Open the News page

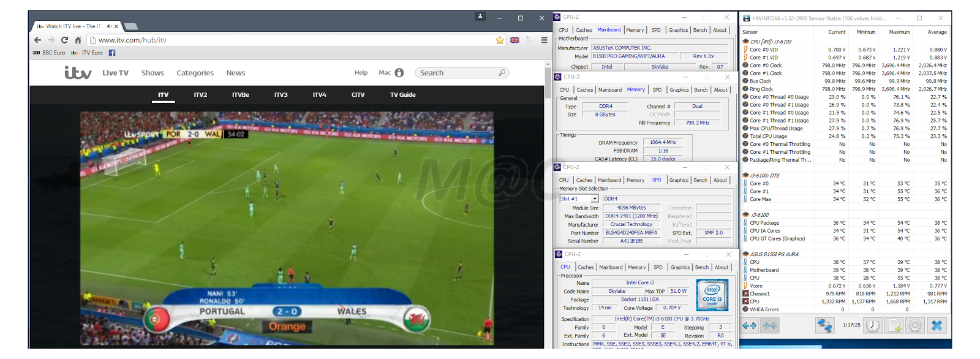[236, 73]
